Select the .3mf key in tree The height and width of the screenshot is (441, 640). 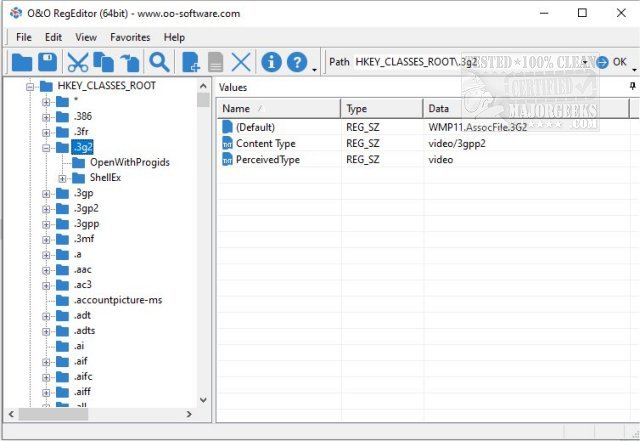pyautogui.click(x=84, y=239)
